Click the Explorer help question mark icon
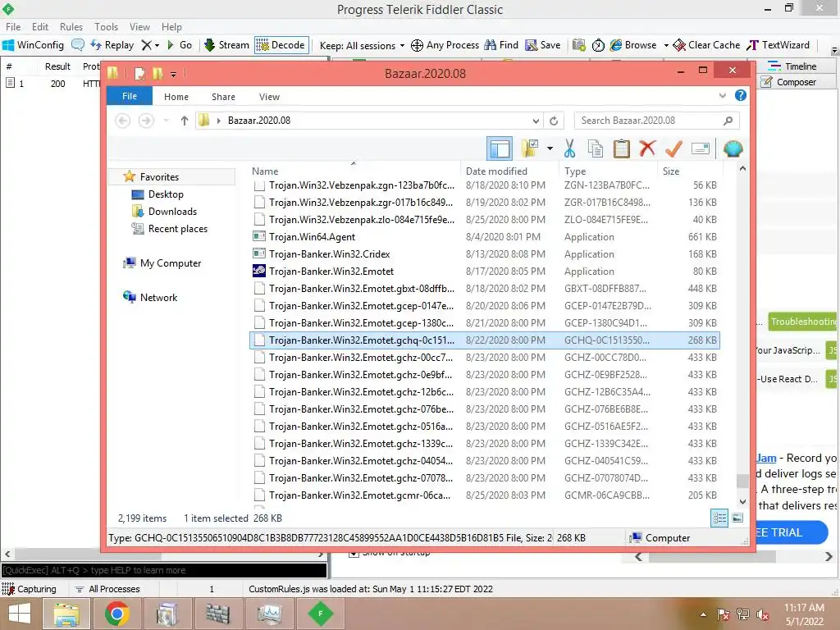The image size is (840, 630). (741, 95)
